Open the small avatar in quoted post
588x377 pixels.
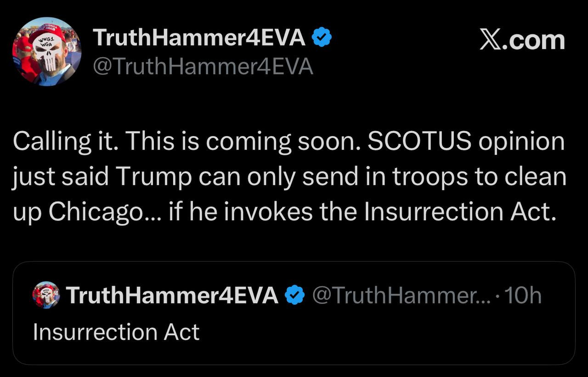coord(46,295)
